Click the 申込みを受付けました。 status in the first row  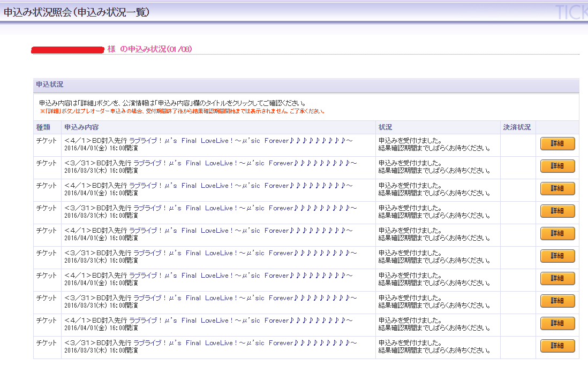(x=410, y=141)
